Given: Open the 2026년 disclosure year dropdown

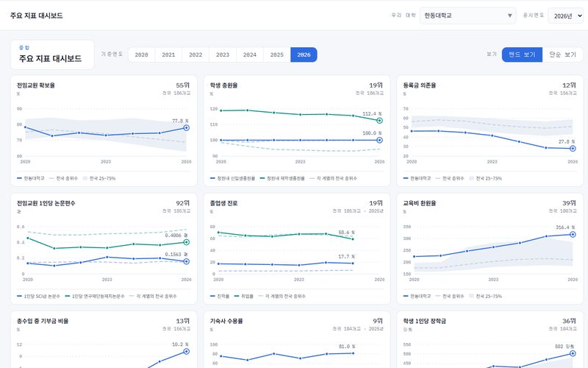Looking at the screenshot, I should click(x=566, y=15).
